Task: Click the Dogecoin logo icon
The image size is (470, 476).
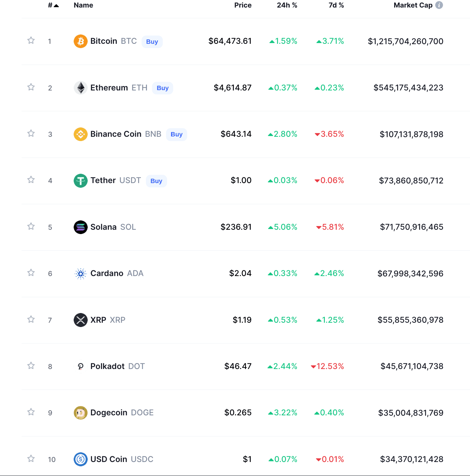Action: coord(80,413)
